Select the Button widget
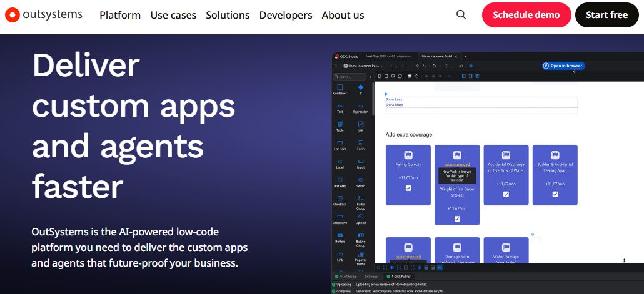The width and height of the screenshot is (644, 294). click(x=340, y=238)
